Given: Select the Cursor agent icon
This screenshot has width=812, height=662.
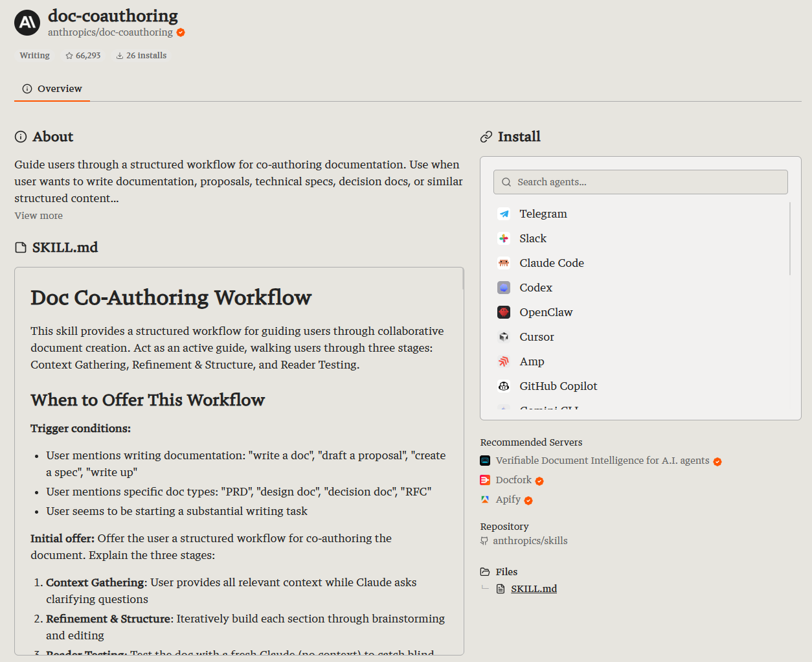Looking at the screenshot, I should click(504, 337).
